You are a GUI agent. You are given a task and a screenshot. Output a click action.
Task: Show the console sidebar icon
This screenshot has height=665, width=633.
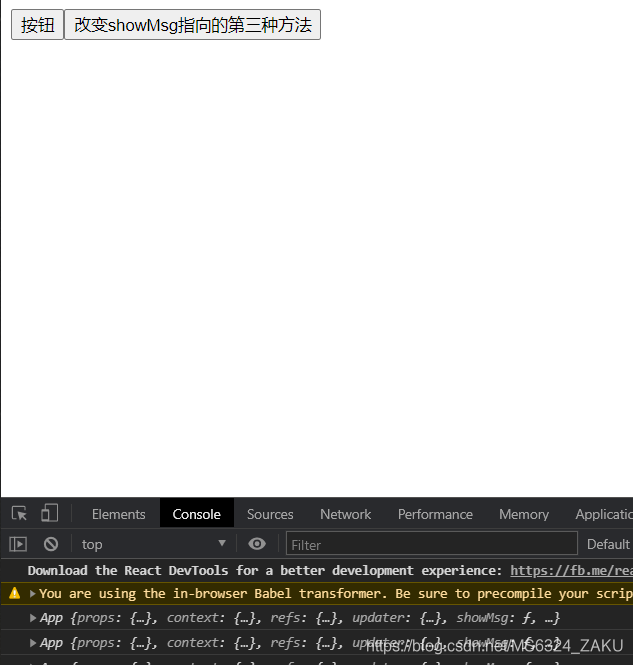click(18, 544)
